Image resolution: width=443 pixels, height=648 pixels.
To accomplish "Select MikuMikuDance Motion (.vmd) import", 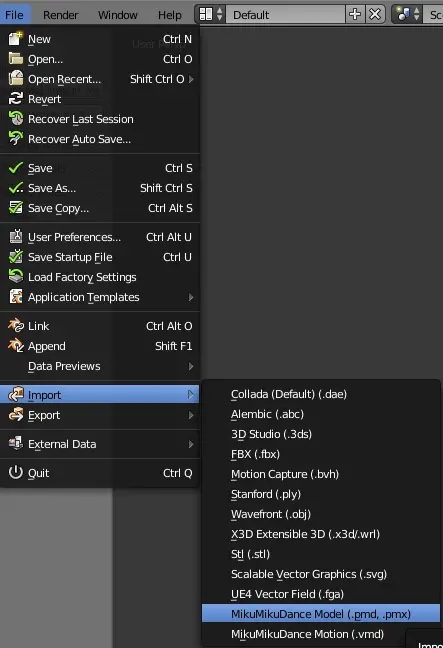I will tap(321, 634).
